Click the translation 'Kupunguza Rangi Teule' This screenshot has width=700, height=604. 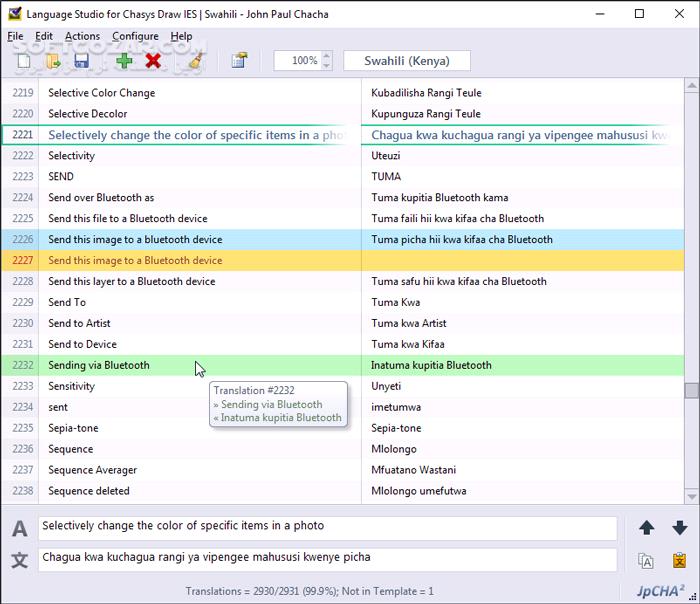pos(426,114)
